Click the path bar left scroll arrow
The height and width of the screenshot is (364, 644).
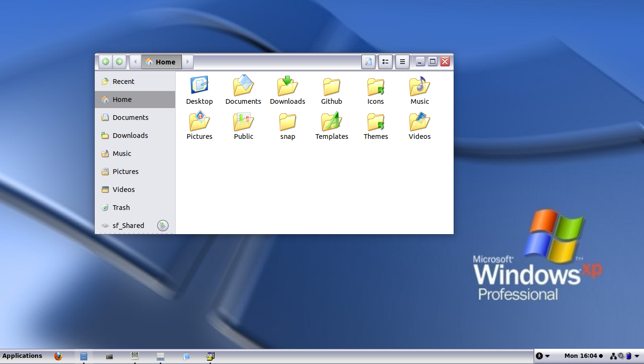(x=135, y=62)
